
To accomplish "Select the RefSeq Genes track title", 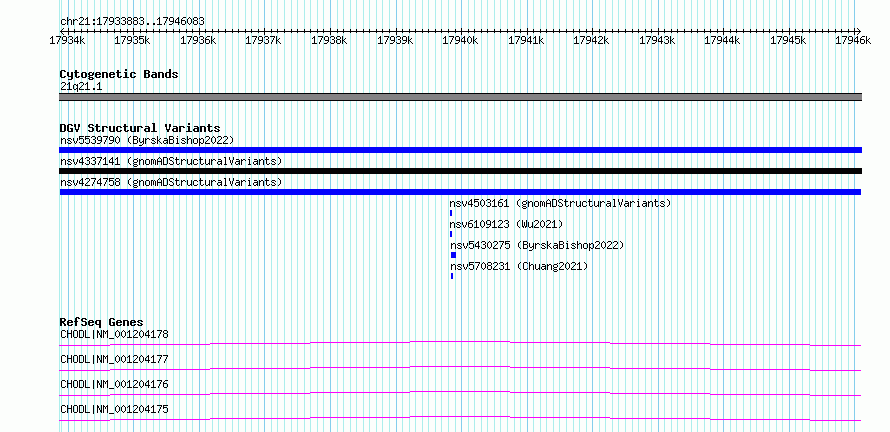I will (x=102, y=322).
